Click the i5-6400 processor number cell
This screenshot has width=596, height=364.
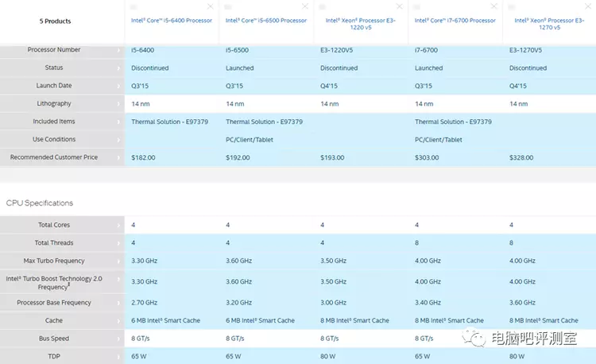143,50
